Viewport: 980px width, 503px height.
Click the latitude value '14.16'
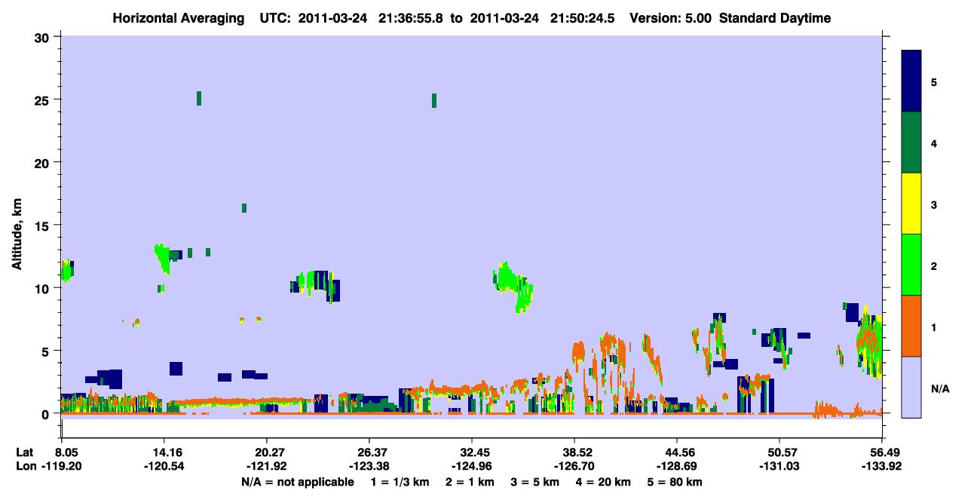(x=164, y=452)
